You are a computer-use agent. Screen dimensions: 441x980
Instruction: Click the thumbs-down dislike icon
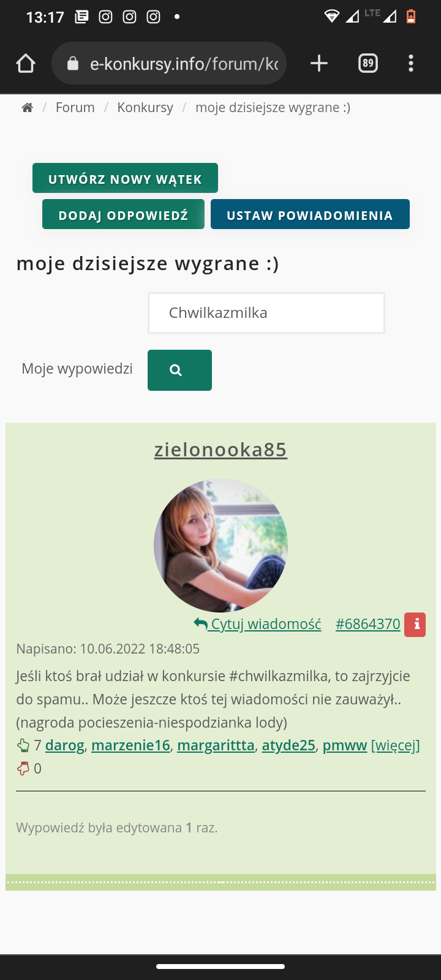(x=23, y=768)
